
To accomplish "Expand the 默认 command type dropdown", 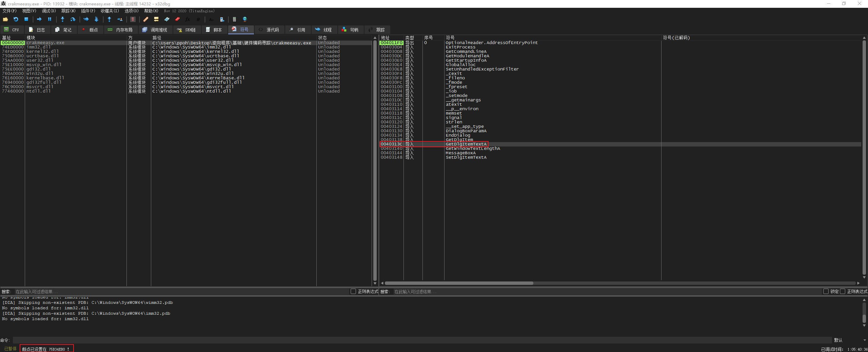I will coord(849,340).
